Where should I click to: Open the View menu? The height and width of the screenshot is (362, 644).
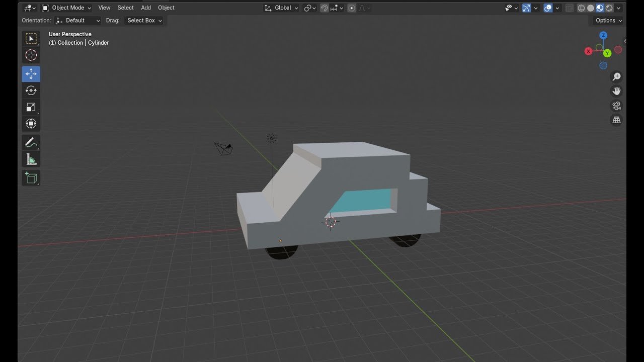(x=104, y=8)
